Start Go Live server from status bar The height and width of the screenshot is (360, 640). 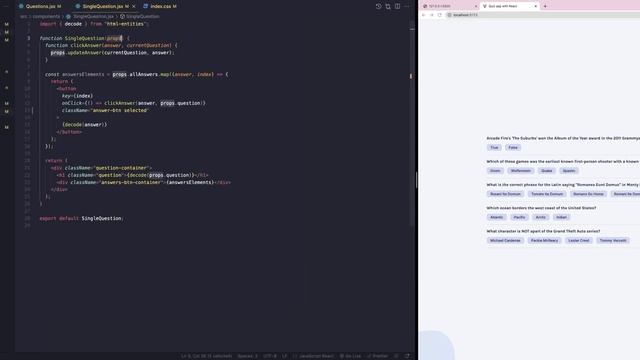tap(351, 356)
